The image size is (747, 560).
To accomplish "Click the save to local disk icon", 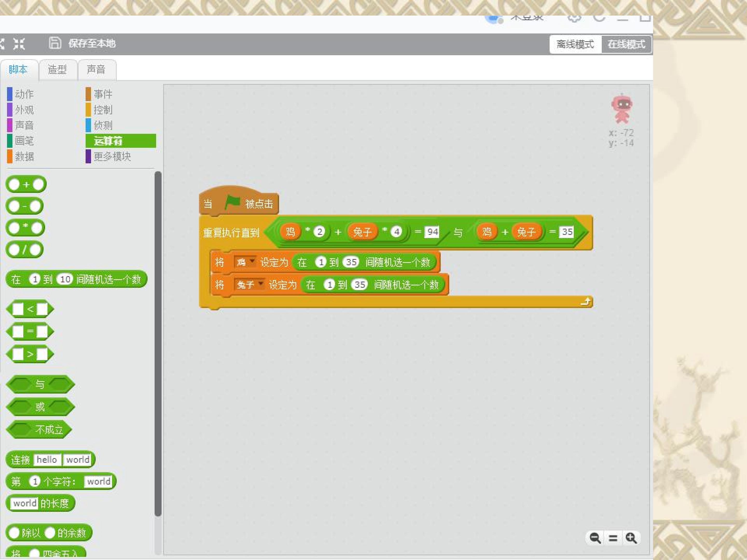I will click(55, 43).
